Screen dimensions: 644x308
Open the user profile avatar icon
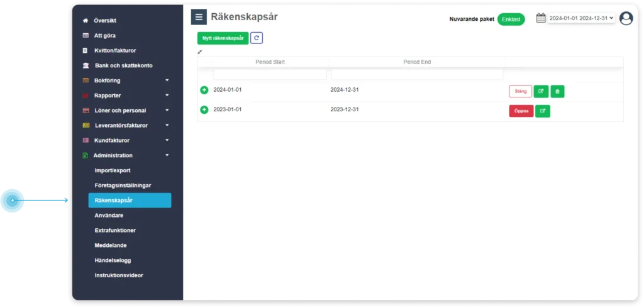[626, 18]
